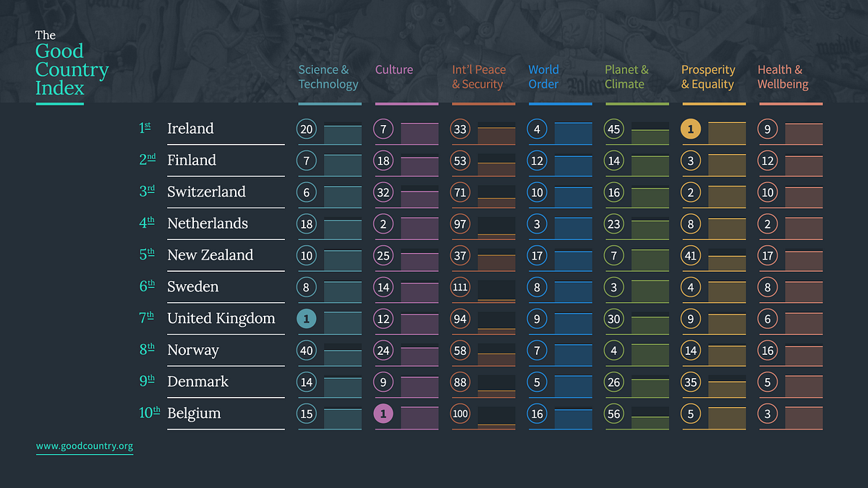Open the Science & Technology column header
Image resolution: width=868 pixels, height=488 pixels.
(328, 77)
